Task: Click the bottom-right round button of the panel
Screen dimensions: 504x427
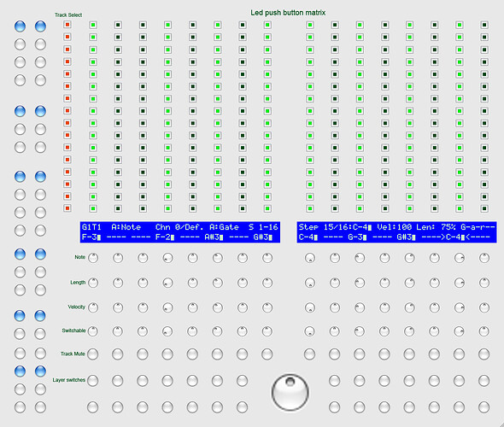Action: (484, 407)
